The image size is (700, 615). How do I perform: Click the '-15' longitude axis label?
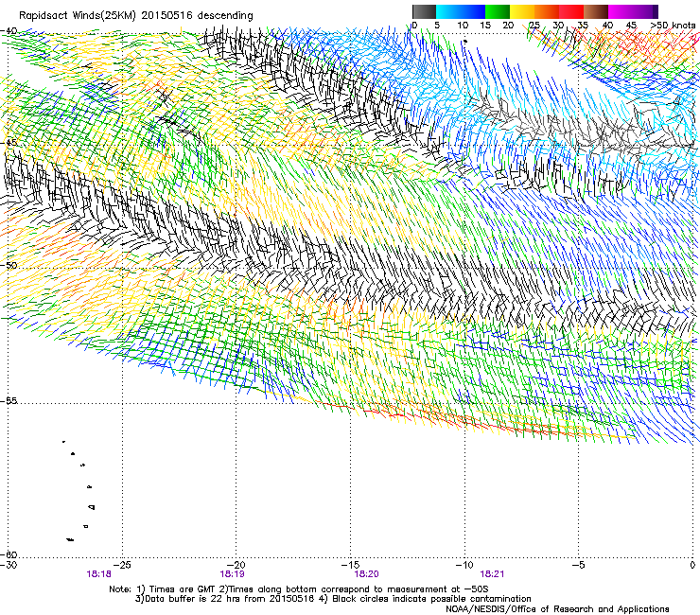[x=350, y=565]
